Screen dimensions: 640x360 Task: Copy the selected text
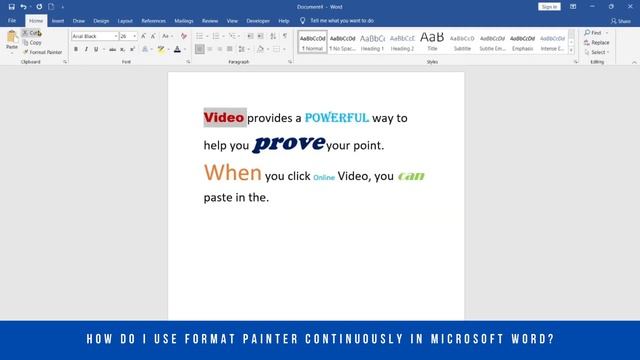coord(32,42)
